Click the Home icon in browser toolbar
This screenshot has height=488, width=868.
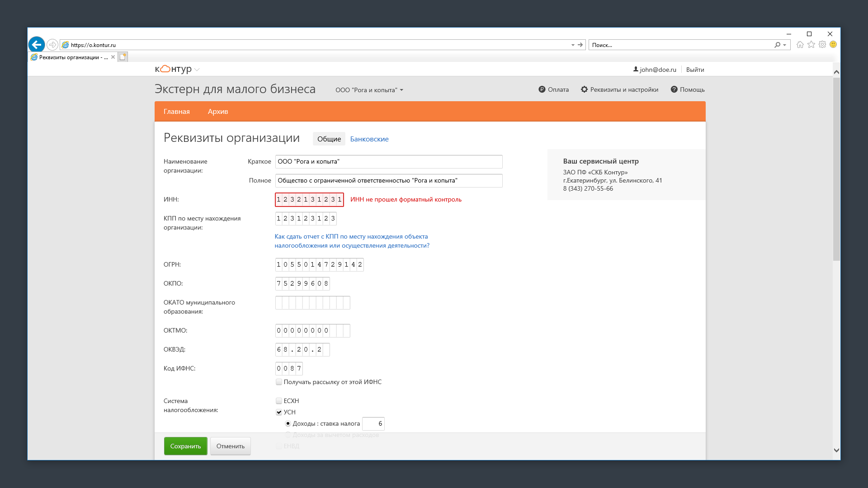[x=800, y=45]
